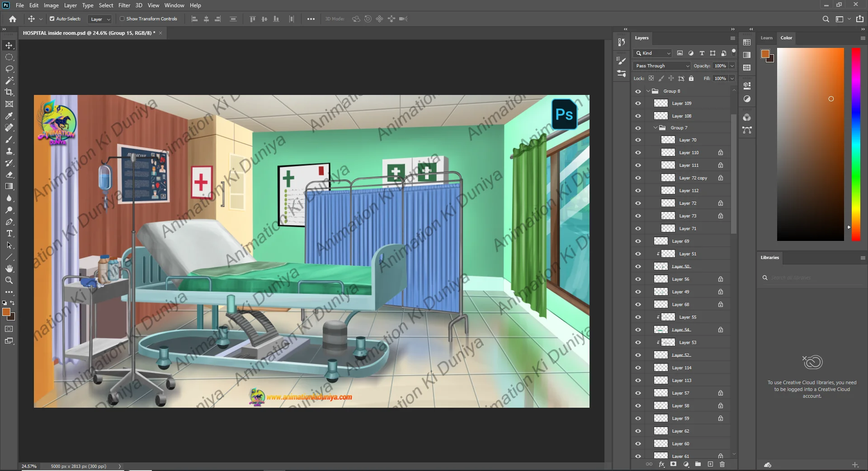The height and width of the screenshot is (471, 868).
Task: Select the Zoom tool in toolbar
Action: [x=9, y=281]
